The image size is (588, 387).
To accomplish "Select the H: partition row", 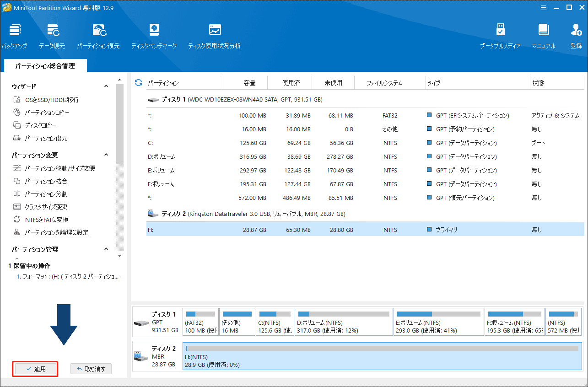I will (365, 229).
